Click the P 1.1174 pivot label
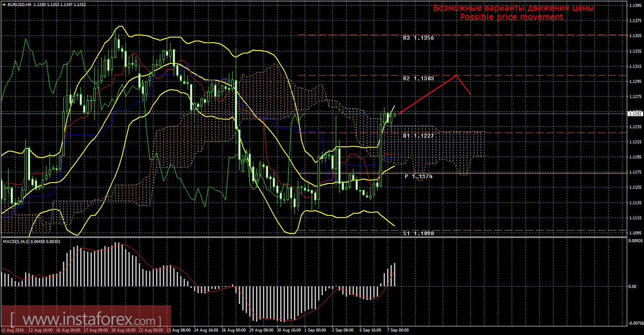The image size is (644, 335). 418,177
